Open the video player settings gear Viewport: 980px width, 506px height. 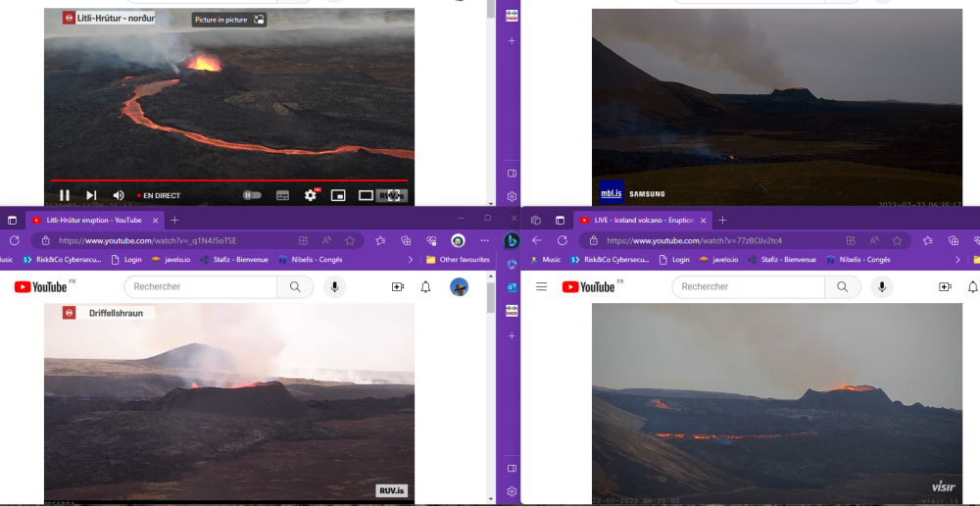311,195
